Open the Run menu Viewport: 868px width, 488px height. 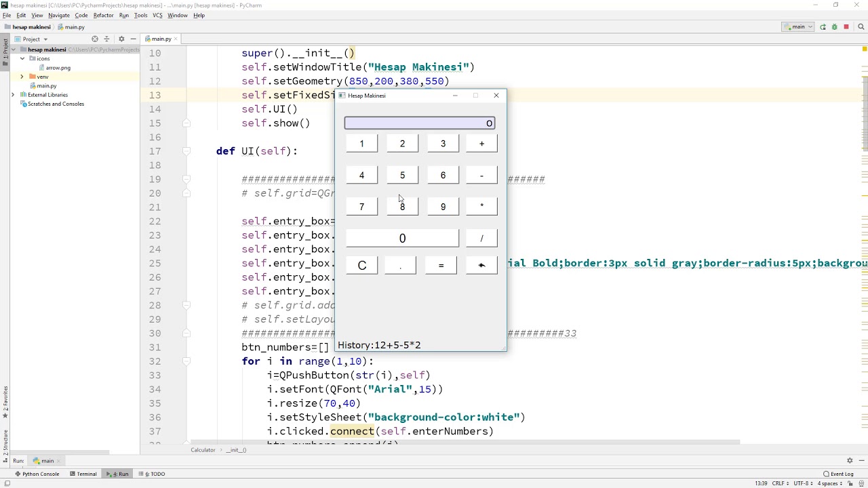(123, 15)
